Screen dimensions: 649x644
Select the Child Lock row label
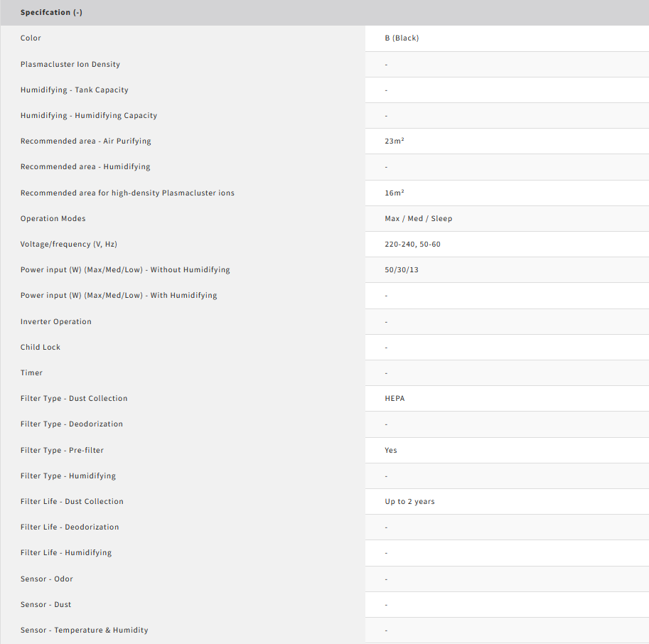[x=41, y=348]
